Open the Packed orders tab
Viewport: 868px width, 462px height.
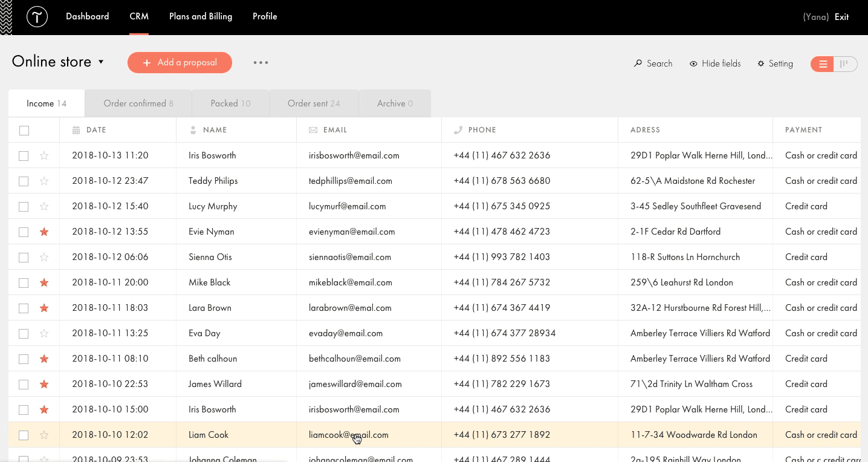pyautogui.click(x=230, y=103)
